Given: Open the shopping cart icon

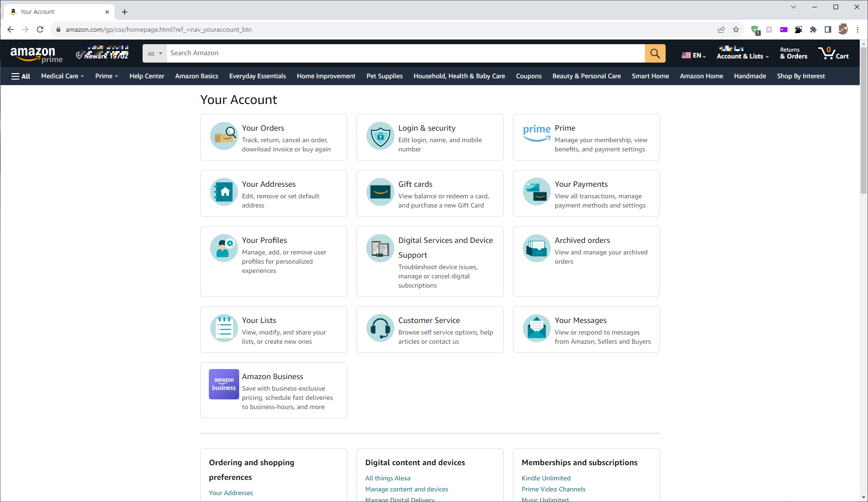Looking at the screenshot, I should coord(833,53).
